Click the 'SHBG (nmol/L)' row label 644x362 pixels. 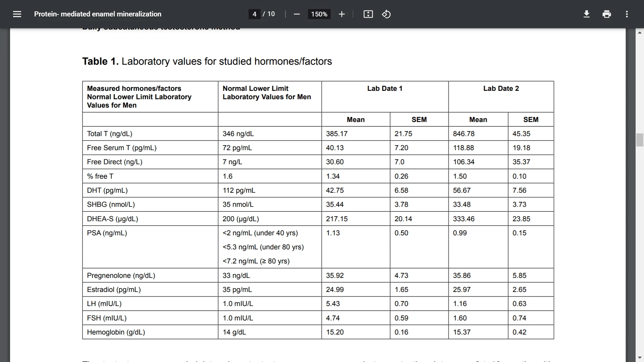[x=111, y=204]
